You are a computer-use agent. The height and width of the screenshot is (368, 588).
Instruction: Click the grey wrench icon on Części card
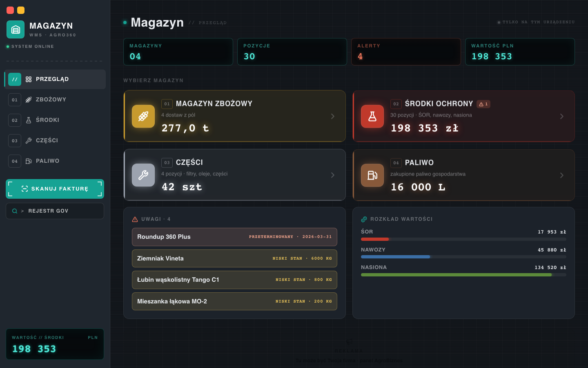pyautogui.click(x=143, y=175)
